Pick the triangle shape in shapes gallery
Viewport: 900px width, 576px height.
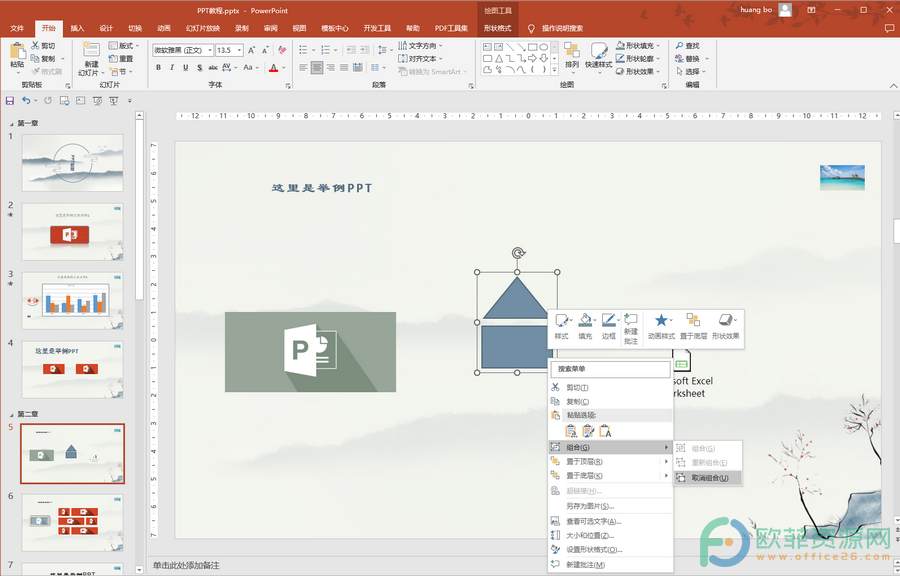tap(499, 59)
